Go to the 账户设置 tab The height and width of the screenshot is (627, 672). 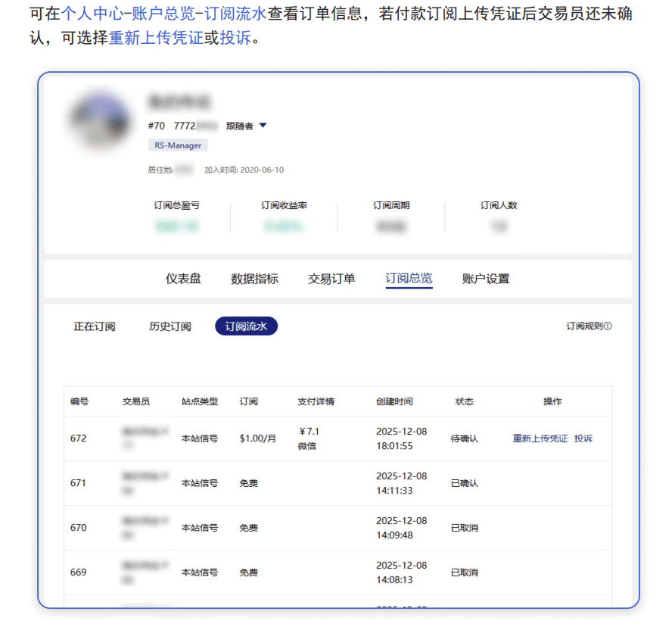(x=486, y=279)
